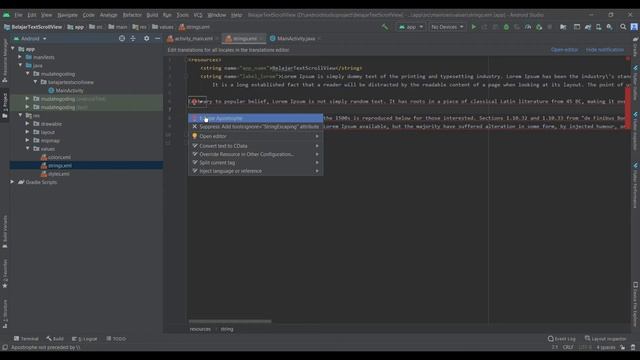
Task: Click the red error bulb in the editor gutter
Action: point(194,101)
